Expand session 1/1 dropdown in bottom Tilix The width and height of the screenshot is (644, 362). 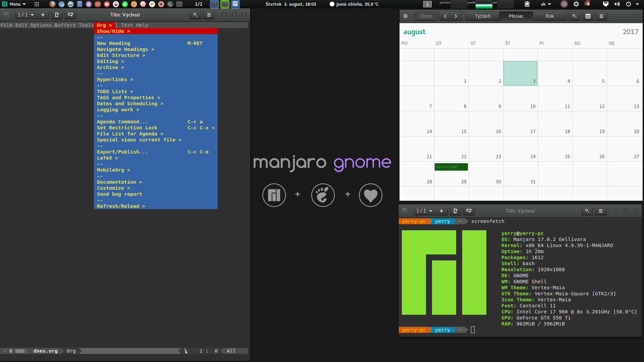424,211
